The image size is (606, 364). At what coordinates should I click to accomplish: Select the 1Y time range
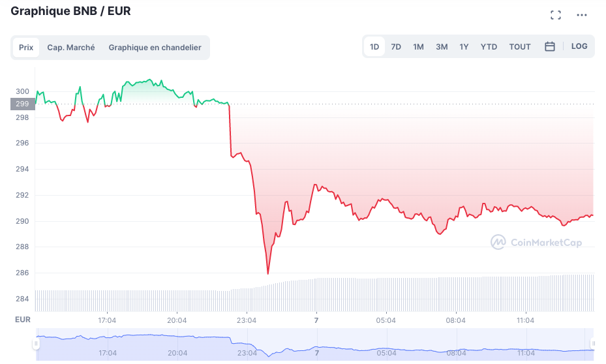pos(464,47)
